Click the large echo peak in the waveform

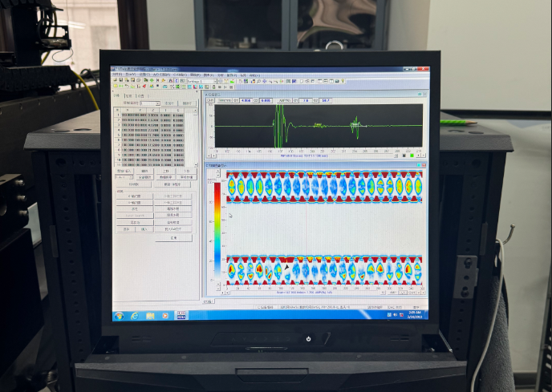(x=281, y=126)
